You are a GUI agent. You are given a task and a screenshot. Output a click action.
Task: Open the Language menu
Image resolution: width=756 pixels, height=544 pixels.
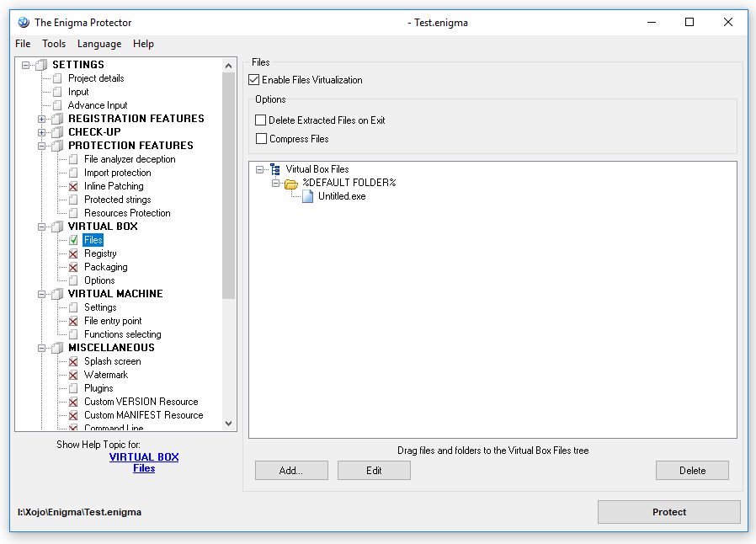tap(99, 44)
